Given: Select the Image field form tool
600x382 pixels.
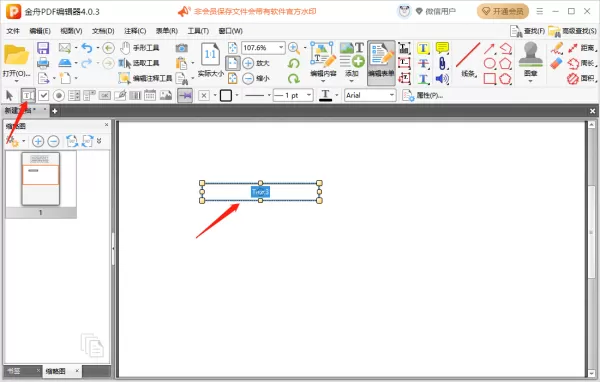Looking at the screenshot, I should point(166,95).
